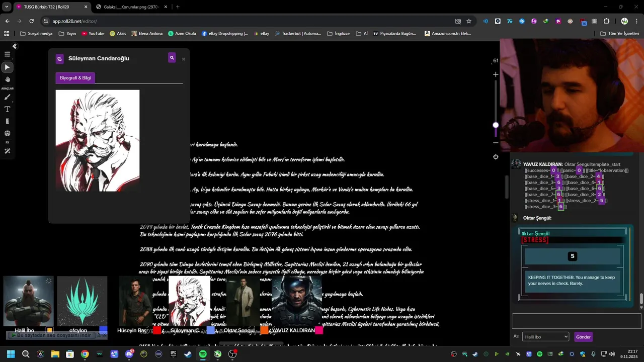Zoom out with the minus button
This screenshot has height=362, width=644.
pyautogui.click(x=496, y=143)
